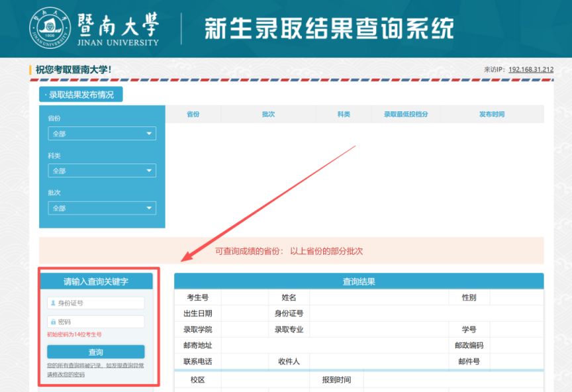Click the 邮政编码 label in query results

coord(469,345)
